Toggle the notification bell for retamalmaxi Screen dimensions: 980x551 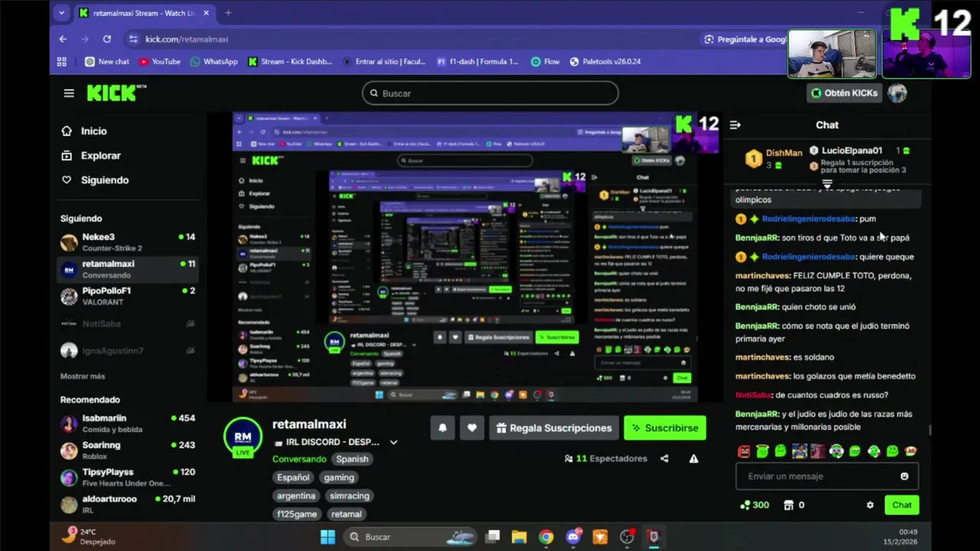click(443, 428)
